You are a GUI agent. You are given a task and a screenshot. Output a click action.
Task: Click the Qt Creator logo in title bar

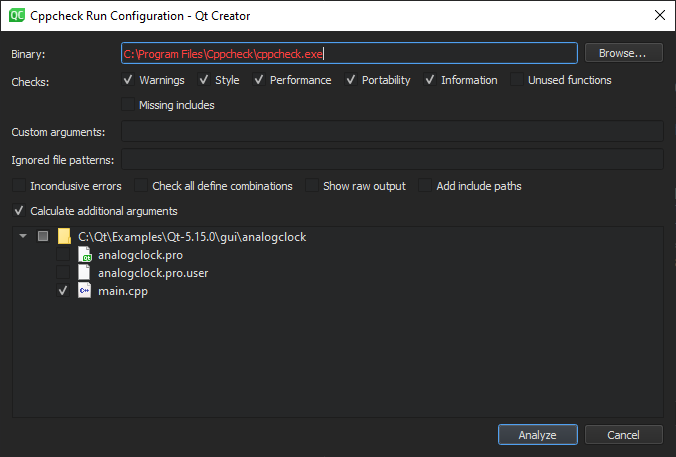17,15
